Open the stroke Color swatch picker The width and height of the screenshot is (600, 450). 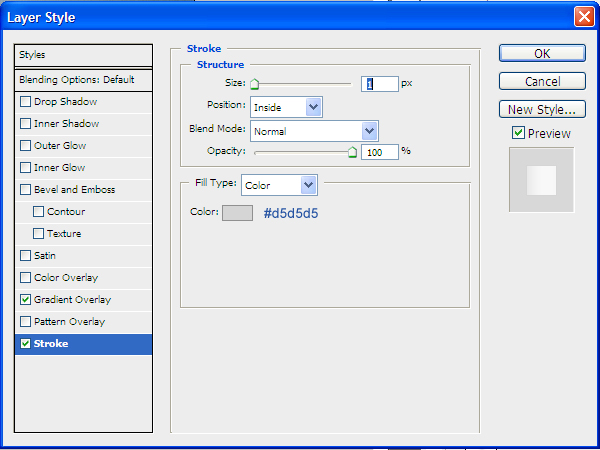tap(237, 213)
